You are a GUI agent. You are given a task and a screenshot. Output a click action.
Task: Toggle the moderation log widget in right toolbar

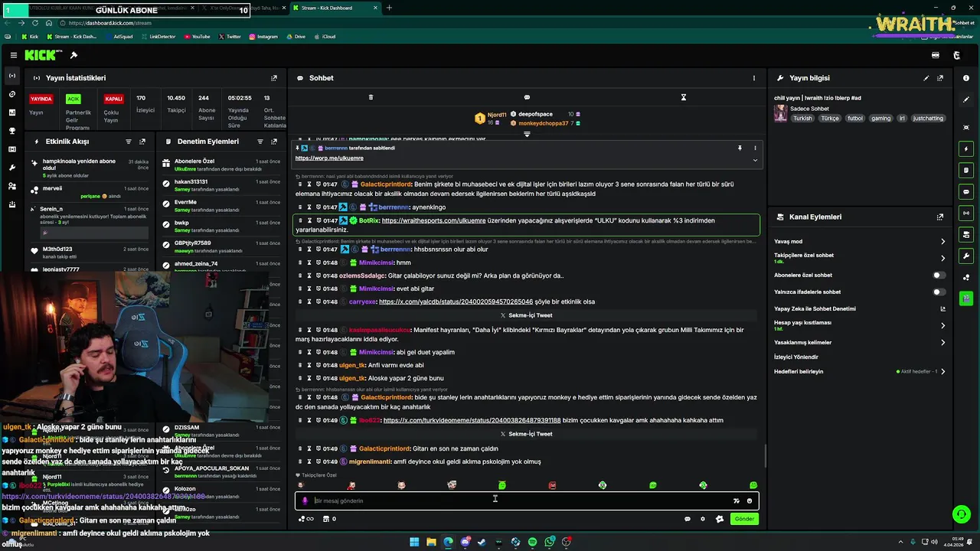point(966,170)
